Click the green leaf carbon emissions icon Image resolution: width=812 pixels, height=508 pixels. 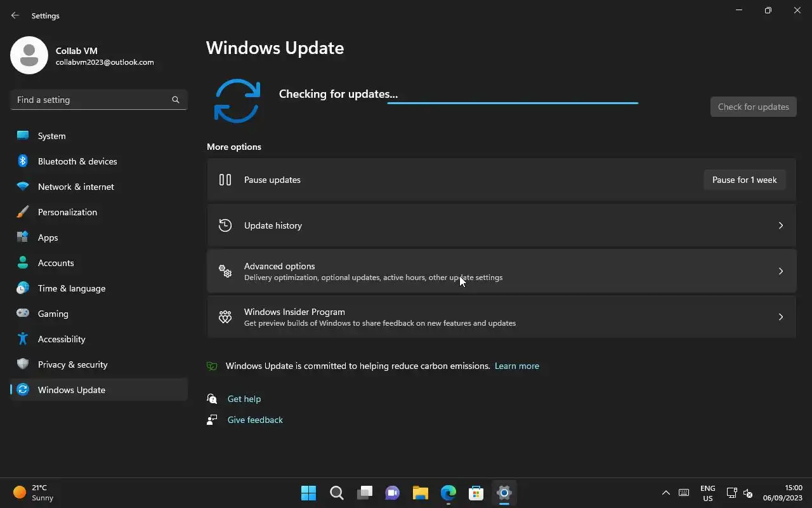click(x=213, y=366)
